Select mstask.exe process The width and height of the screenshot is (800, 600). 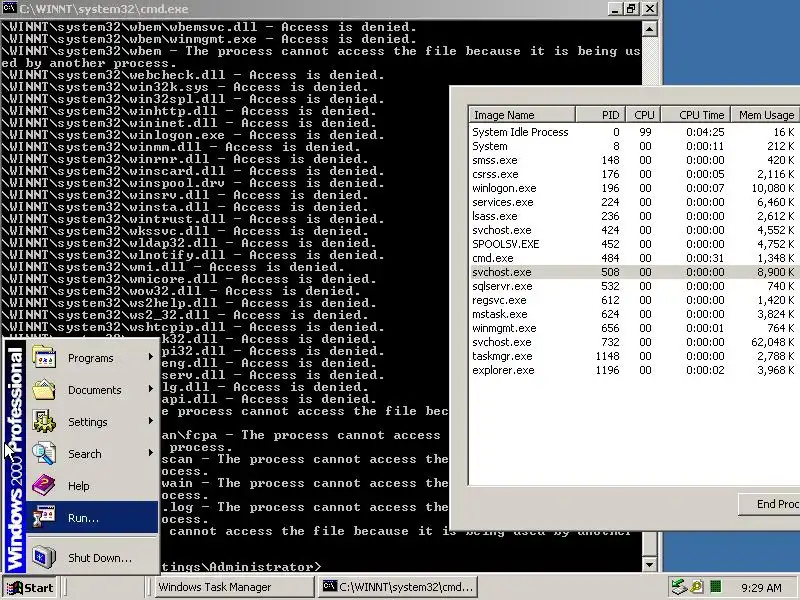634,314
